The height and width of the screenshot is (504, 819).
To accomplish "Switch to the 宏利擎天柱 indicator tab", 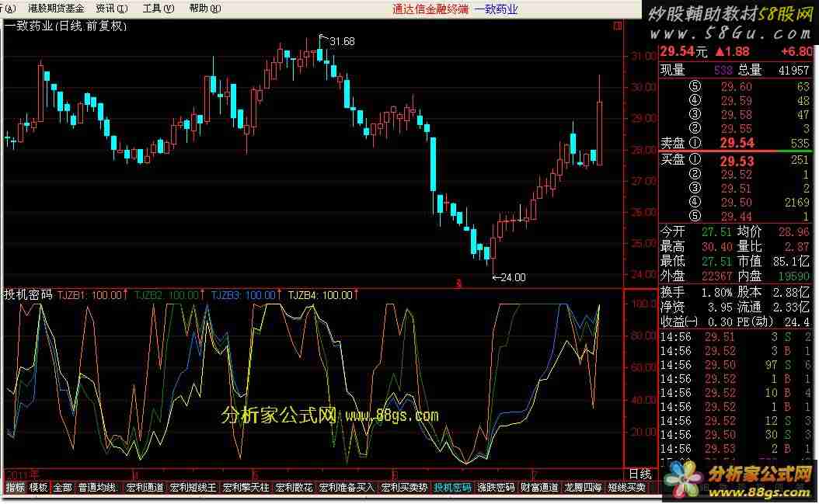I will tap(246, 488).
